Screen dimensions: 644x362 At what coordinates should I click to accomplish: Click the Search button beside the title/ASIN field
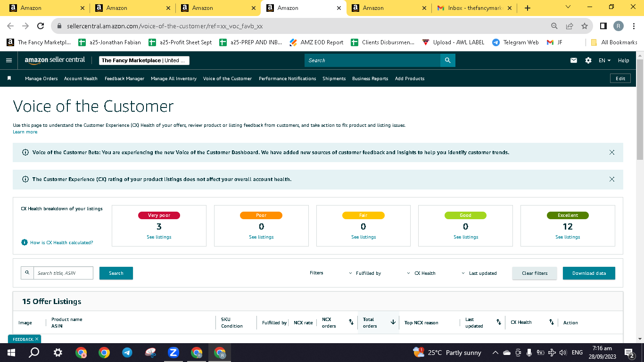tap(116, 273)
